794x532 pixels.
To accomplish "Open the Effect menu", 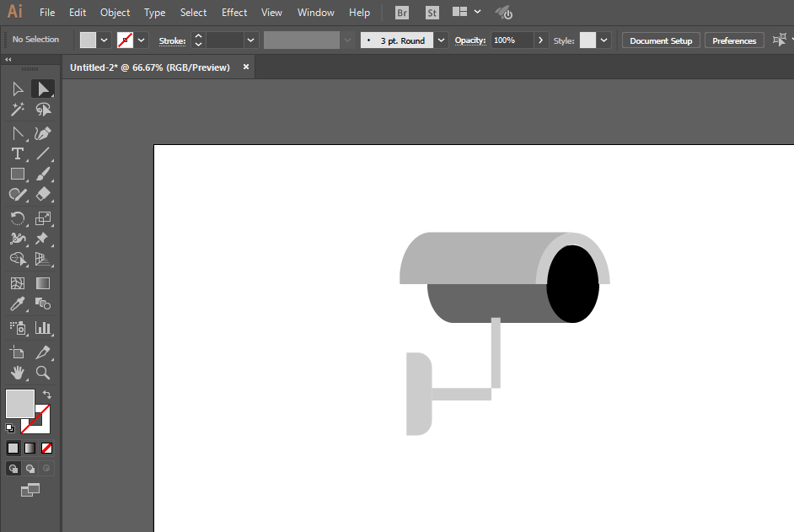I will click(234, 12).
